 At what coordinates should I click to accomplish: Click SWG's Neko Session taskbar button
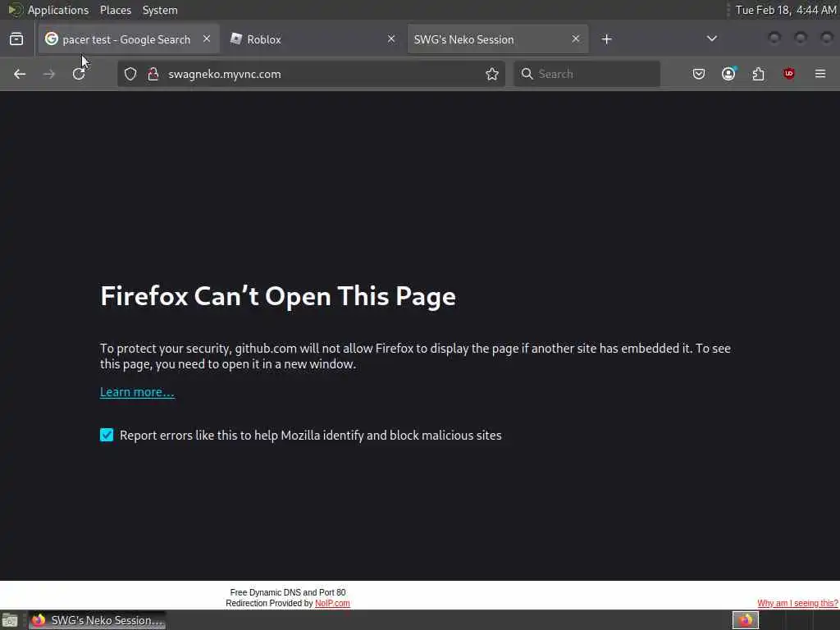[x=98, y=620]
